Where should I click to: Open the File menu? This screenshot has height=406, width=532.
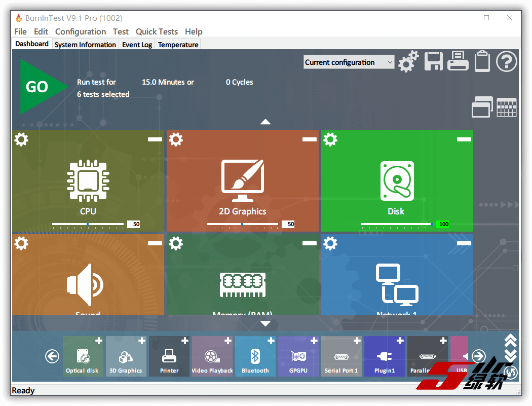point(20,31)
